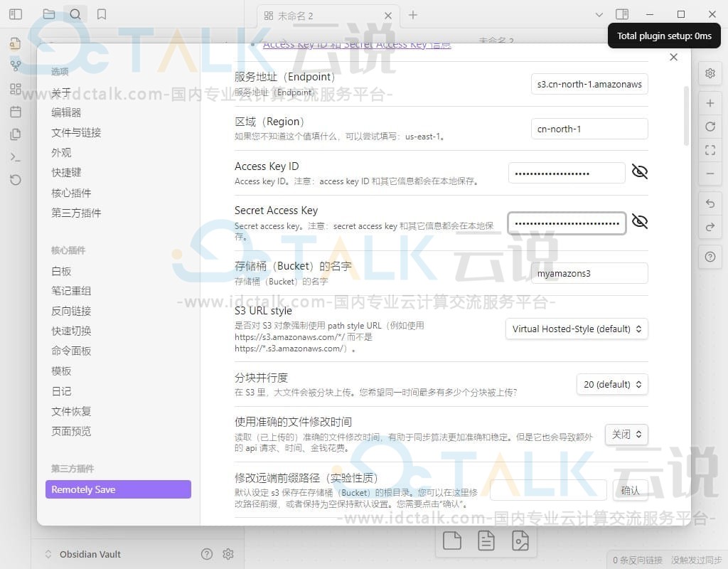Click the 确认 button for prefix path
The width and height of the screenshot is (728, 569).
[x=630, y=490]
